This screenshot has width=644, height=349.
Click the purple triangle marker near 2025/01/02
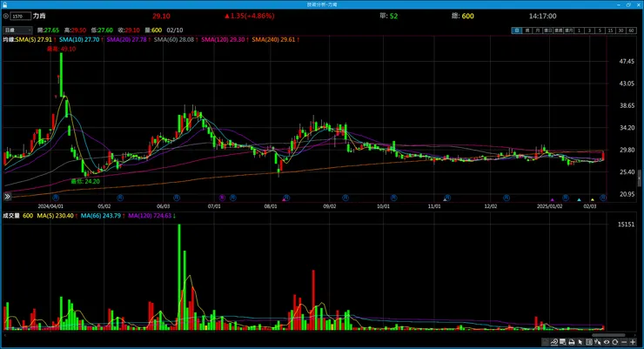pyautogui.click(x=552, y=199)
